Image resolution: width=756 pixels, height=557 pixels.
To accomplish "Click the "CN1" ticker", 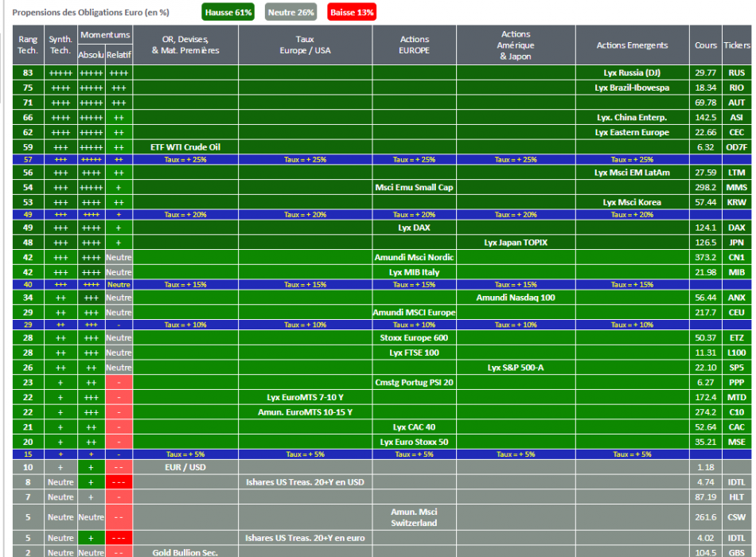I will pyautogui.click(x=737, y=258).
